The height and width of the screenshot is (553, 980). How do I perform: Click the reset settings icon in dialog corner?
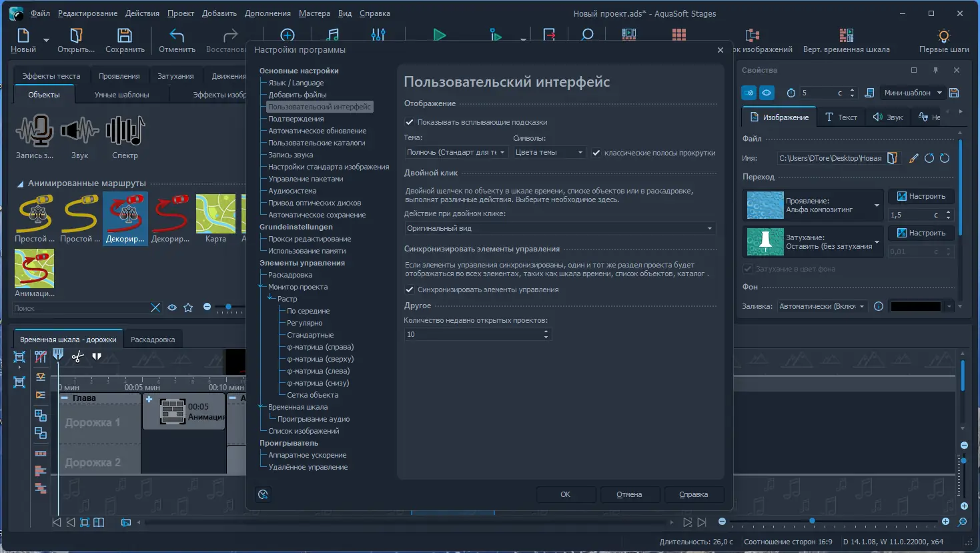(x=263, y=494)
